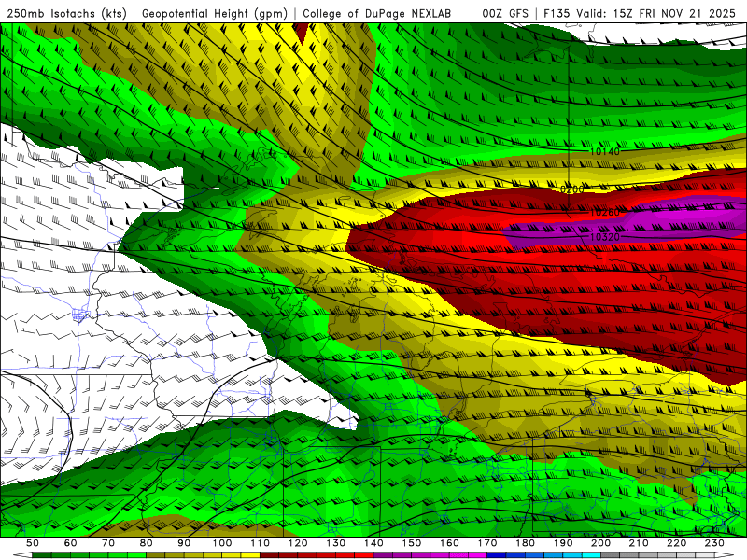Click the 230 value on the color scale
Image resolution: width=747 pixels, height=560 pixels.
click(x=714, y=543)
